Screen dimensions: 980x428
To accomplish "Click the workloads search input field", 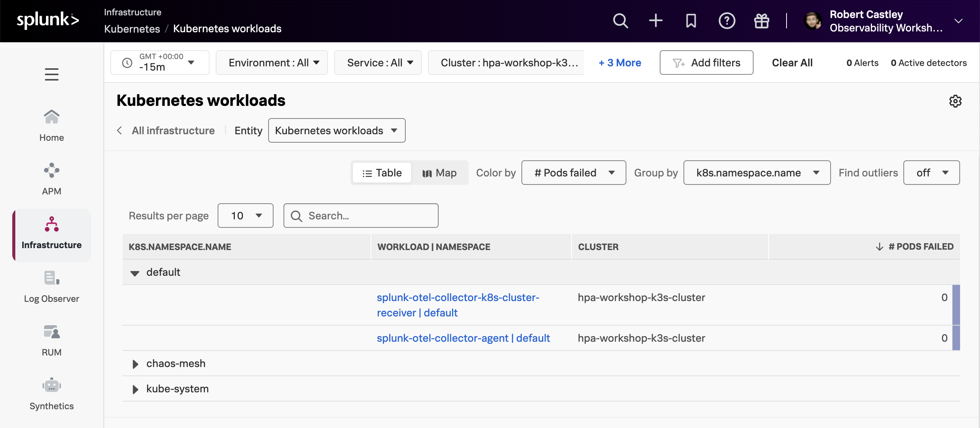I will click(361, 215).
